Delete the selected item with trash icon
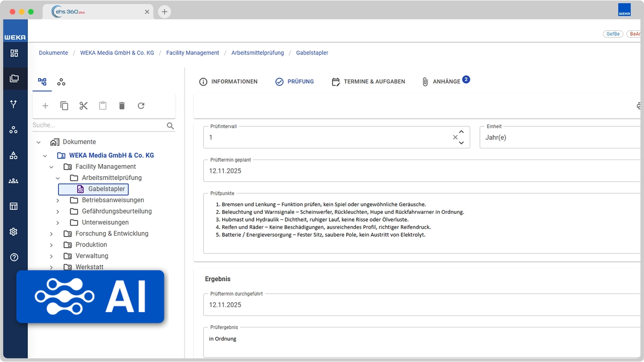 (122, 106)
